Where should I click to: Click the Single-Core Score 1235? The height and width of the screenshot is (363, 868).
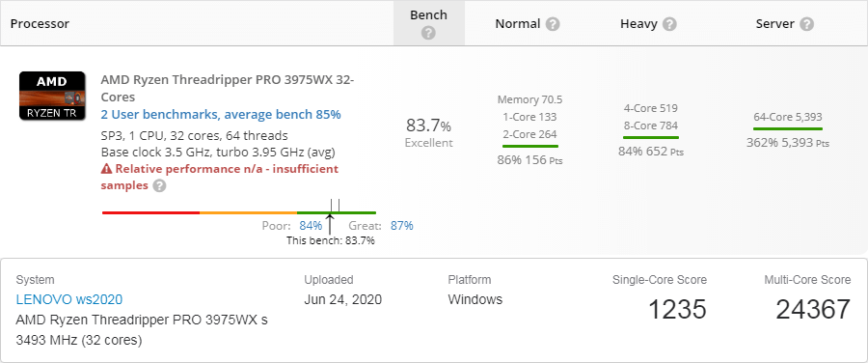coord(677,309)
